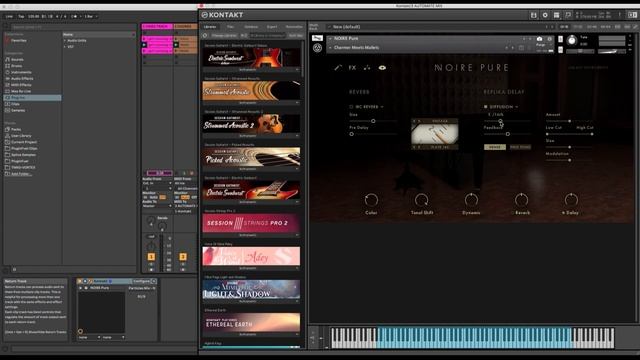Click the Configure button on Kontakt device

(141, 281)
